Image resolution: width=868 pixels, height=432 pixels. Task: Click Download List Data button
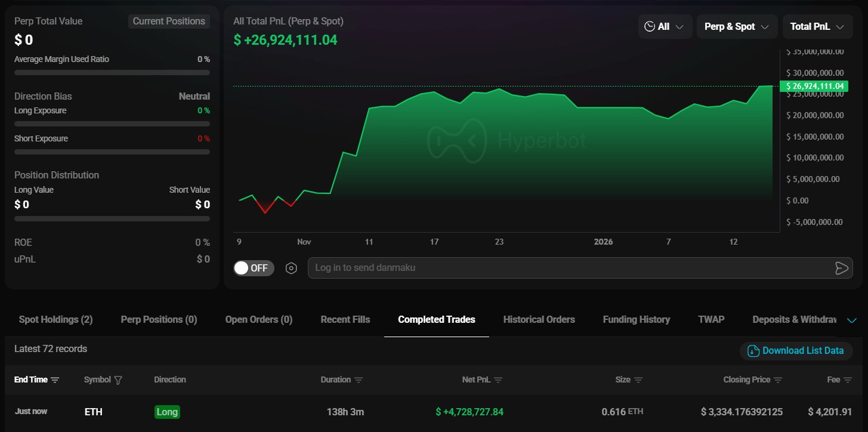pyautogui.click(x=796, y=351)
